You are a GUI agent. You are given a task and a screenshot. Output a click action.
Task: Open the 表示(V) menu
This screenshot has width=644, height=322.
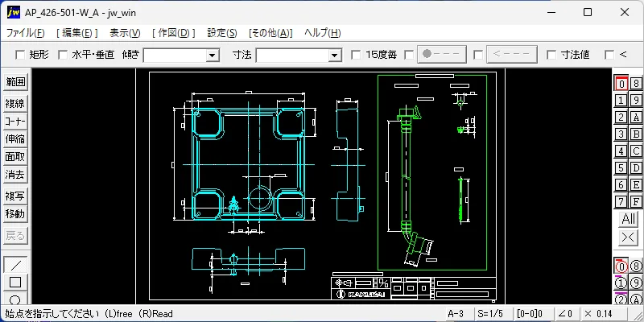click(125, 33)
